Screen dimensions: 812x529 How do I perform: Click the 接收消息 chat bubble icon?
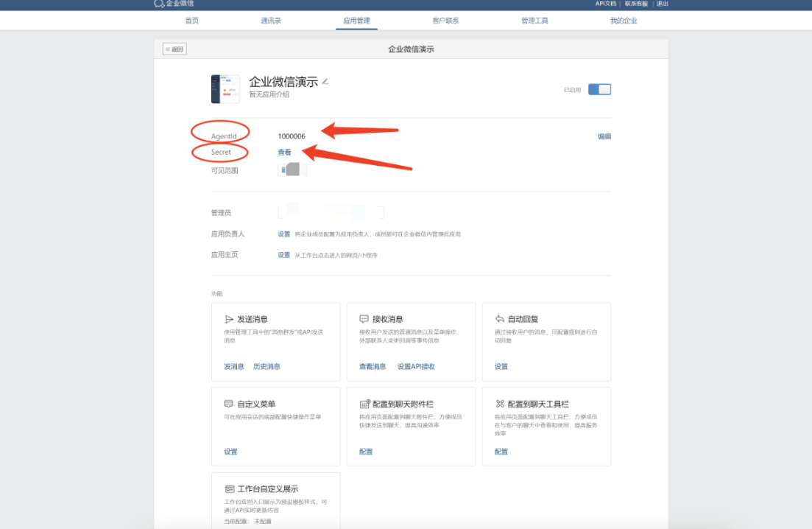pos(364,320)
